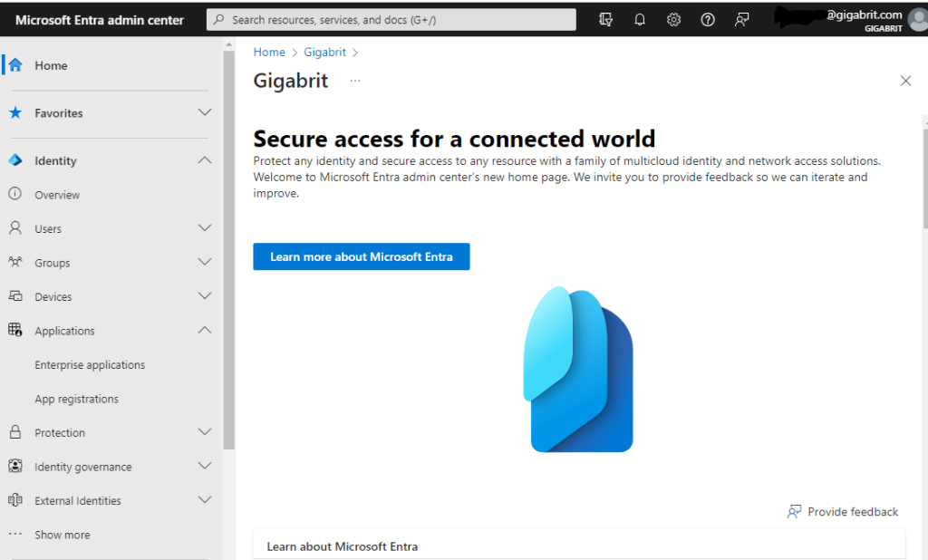Click Learn more about Microsoft Entra button
928x560 pixels.
coord(362,256)
